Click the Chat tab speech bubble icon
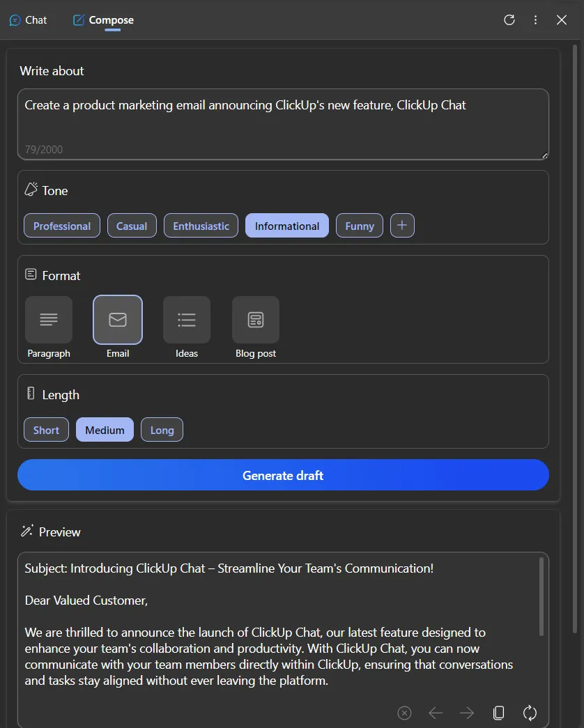Viewport: 584px width, 728px height. pyautogui.click(x=15, y=20)
